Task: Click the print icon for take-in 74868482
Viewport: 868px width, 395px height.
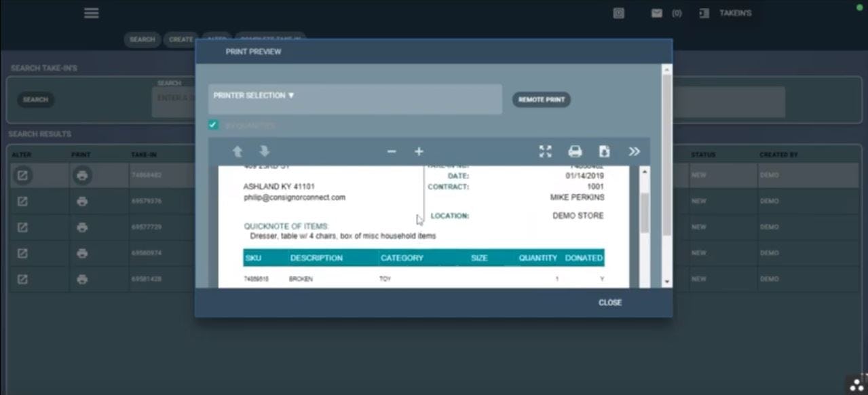Action: pos(81,176)
